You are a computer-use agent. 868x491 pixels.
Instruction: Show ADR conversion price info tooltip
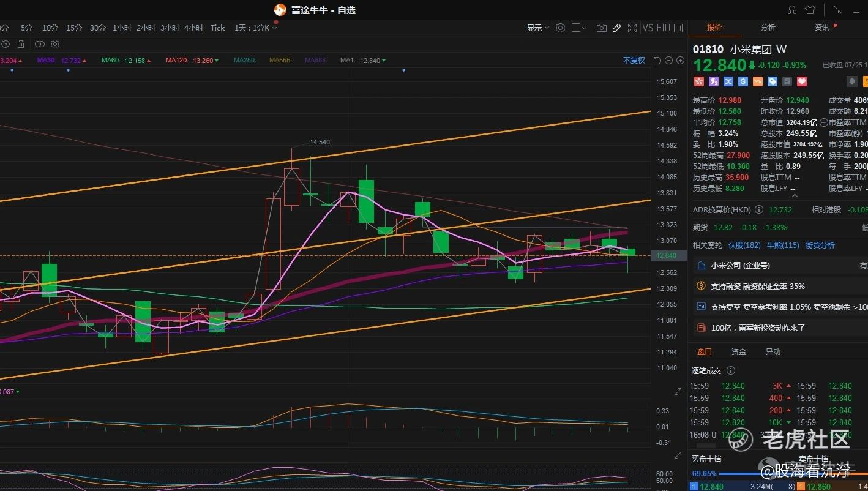coord(759,209)
